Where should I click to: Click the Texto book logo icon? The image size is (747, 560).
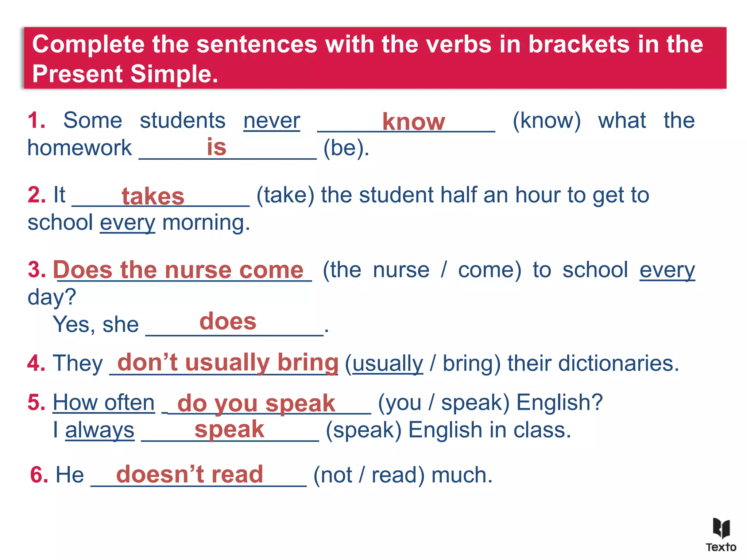point(721,528)
